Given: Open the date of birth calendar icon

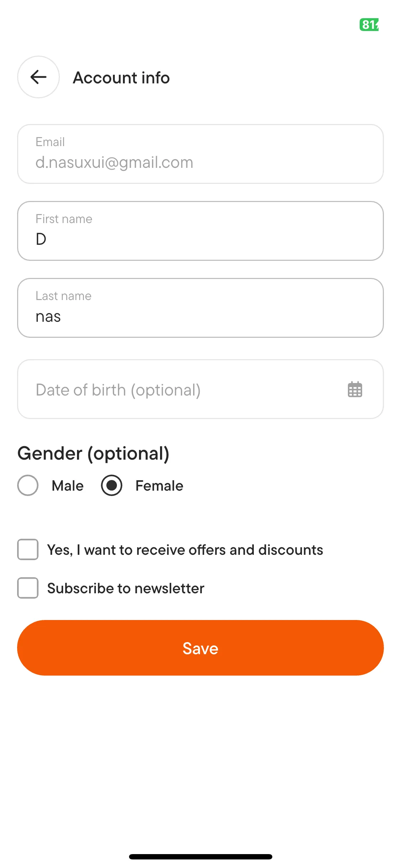Looking at the screenshot, I should pyautogui.click(x=355, y=389).
